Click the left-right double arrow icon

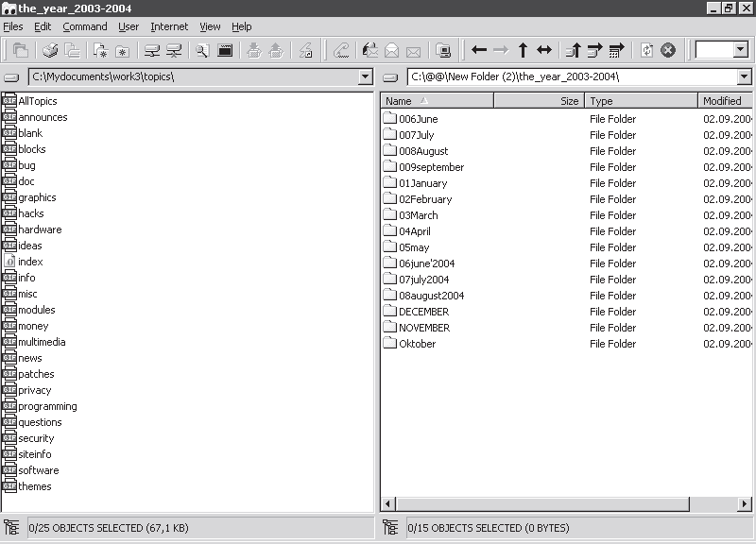tap(544, 50)
